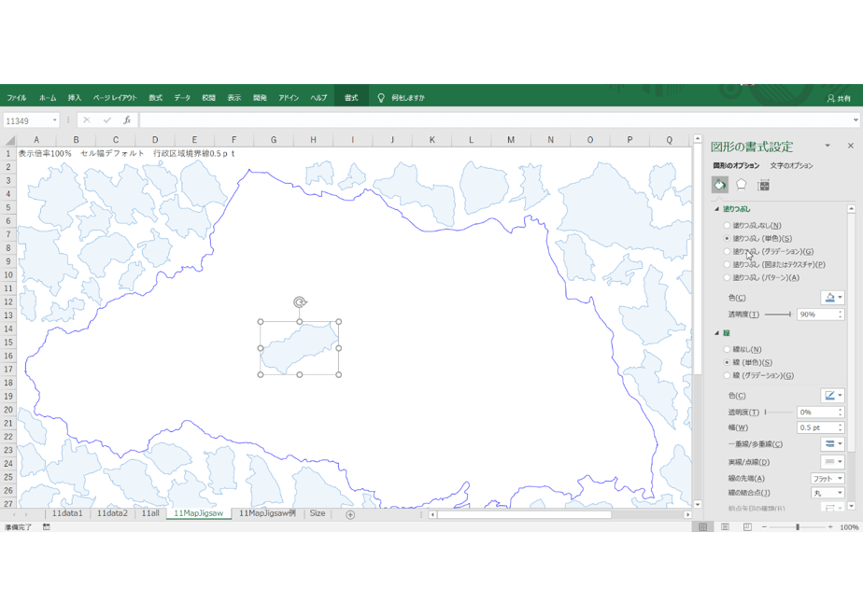Click the 幅(W) 0.5 pt input field
This screenshot has width=863, height=616.
point(816,427)
